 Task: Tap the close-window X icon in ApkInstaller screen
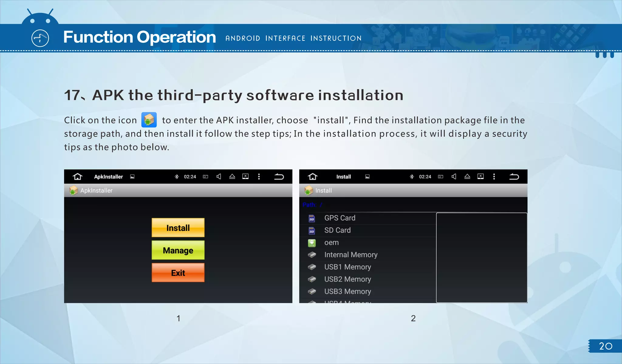coord(245,177)
